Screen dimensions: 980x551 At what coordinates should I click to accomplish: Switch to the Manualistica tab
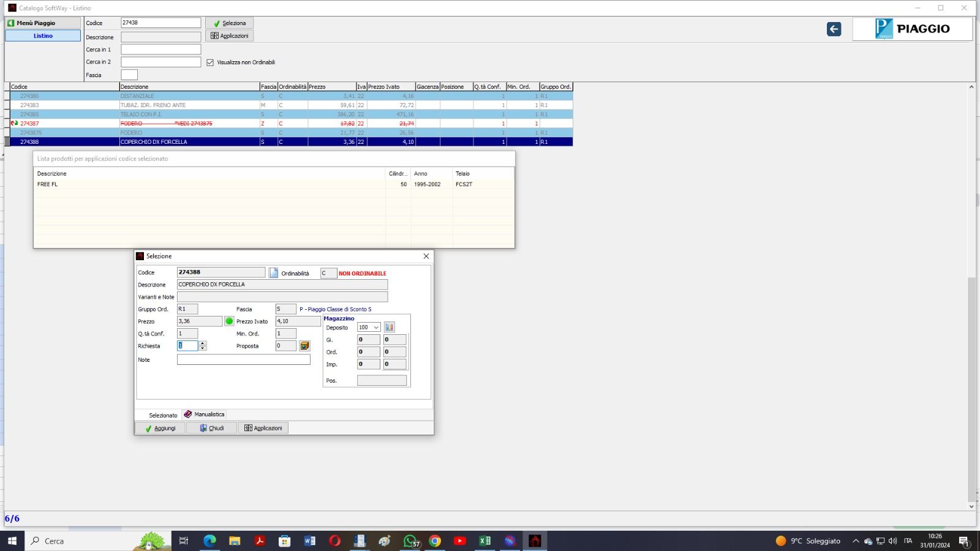[x=205, y=414]
